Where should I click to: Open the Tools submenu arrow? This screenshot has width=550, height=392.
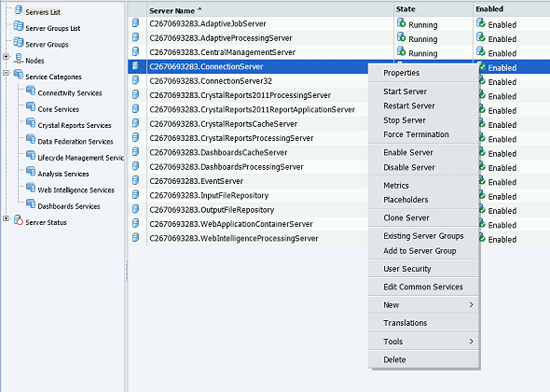click(471, 341)
